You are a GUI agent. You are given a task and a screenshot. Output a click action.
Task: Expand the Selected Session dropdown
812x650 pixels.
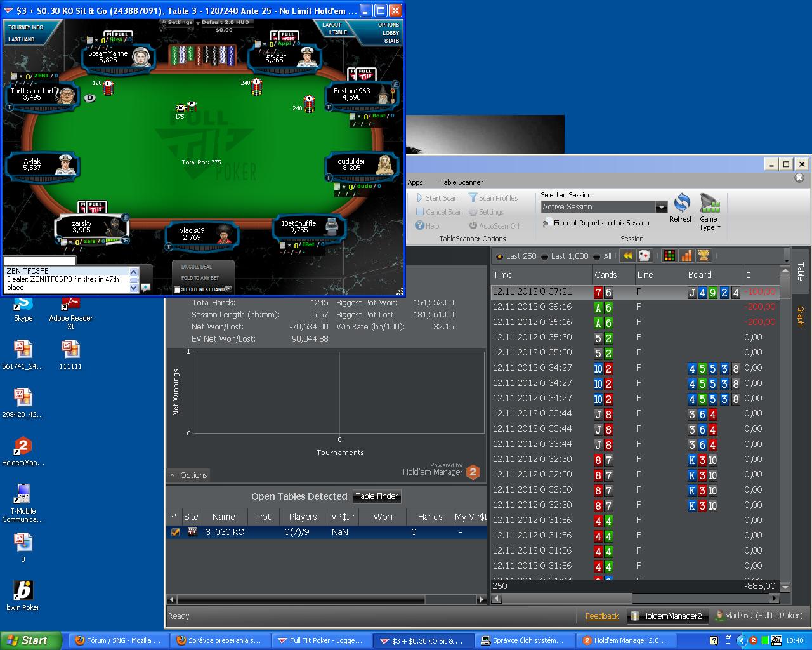tap(661, 207)
